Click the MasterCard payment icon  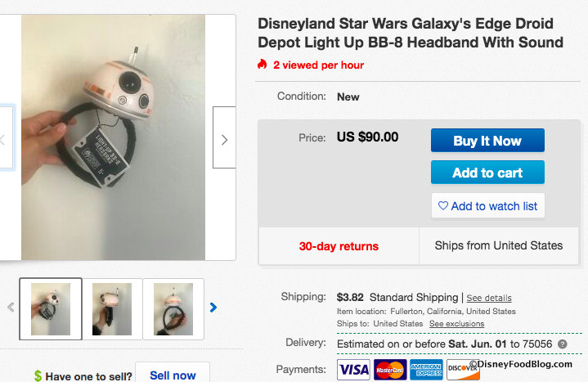[x=389, y=370]
